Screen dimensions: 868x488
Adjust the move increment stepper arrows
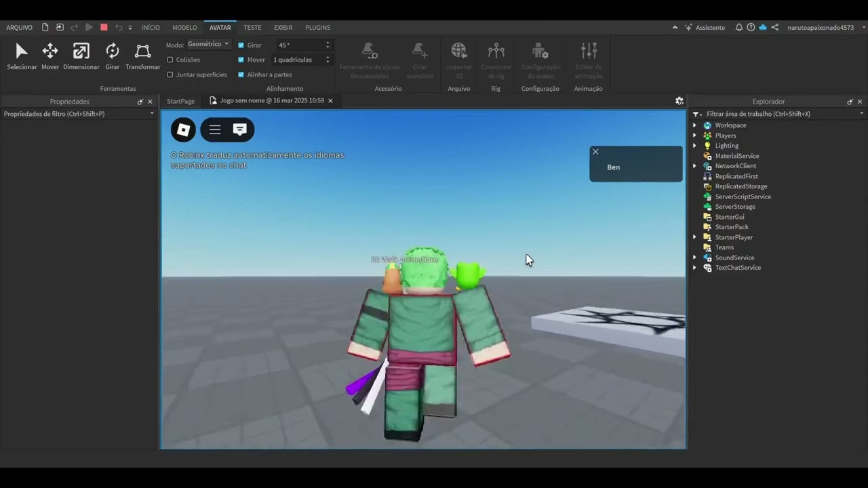click(x=328, y=60)
